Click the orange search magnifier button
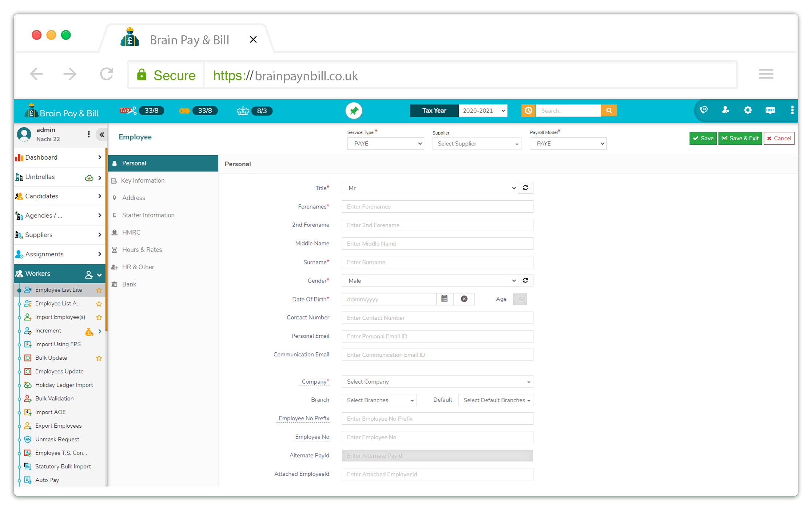 click(x=609, y=111)
